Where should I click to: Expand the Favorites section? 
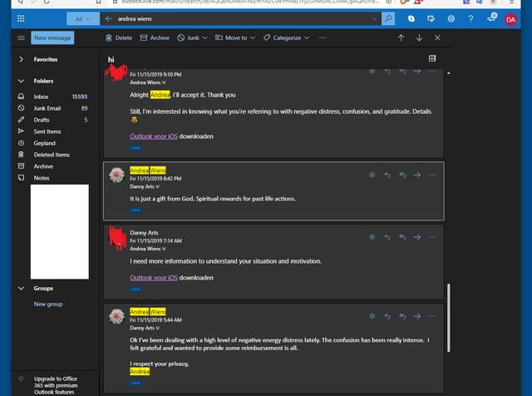(x=21, y=59)
